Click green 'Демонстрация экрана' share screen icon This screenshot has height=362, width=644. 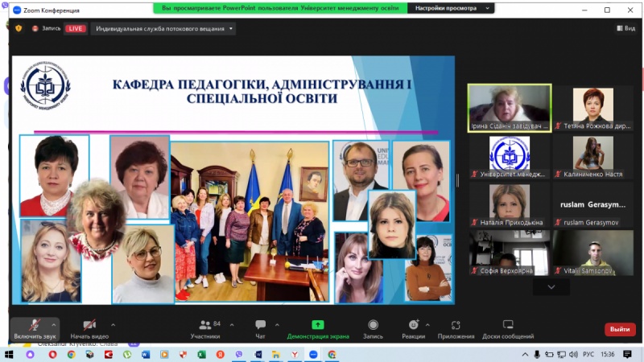[x=317, y=325]
